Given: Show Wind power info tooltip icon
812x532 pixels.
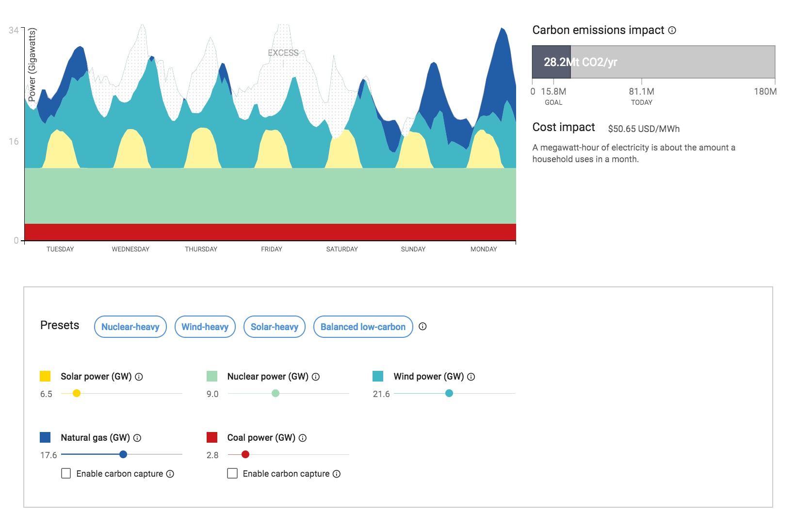Looking at the screenshot, I should [x=471, y=377].
